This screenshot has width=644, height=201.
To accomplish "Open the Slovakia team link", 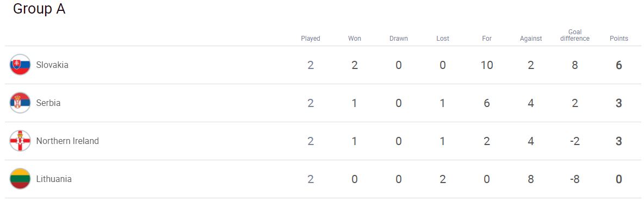I will pyautogui.click(x=52, y=65).
